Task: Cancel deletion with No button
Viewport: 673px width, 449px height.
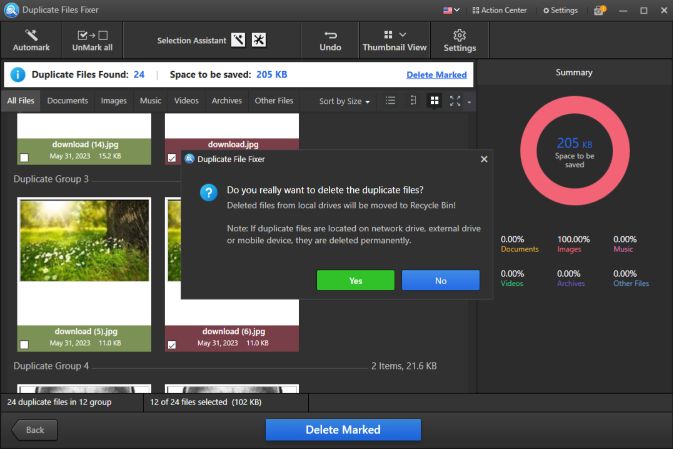Action: (441, 280)
